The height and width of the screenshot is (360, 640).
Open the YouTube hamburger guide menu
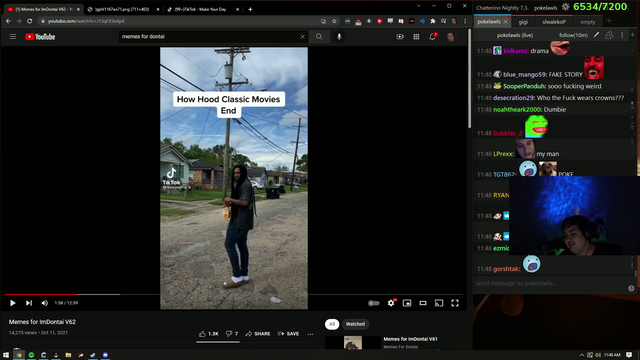coord(13,37)
